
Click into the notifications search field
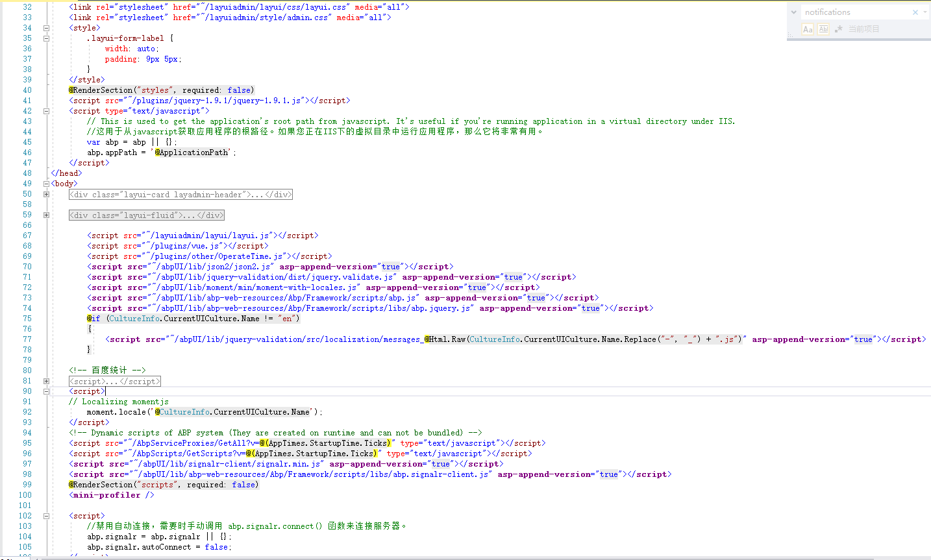(x=855, y=12)
